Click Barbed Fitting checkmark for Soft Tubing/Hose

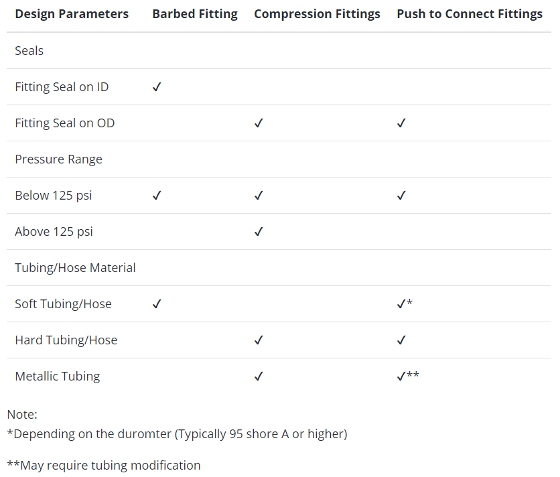[x=157, y=304]
